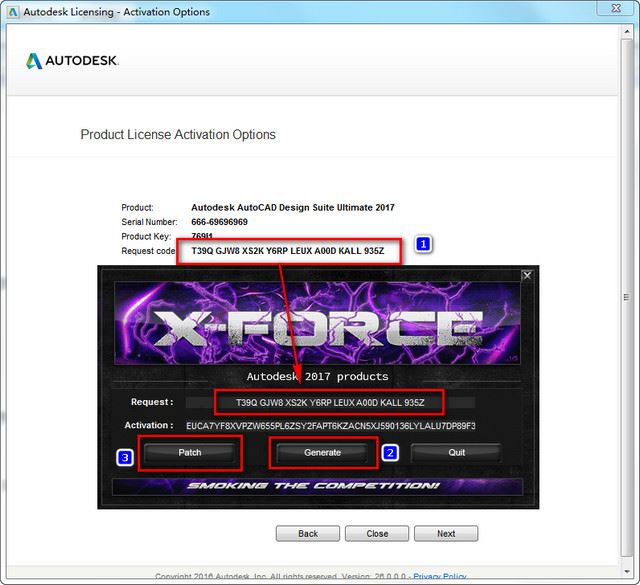Click the serial number 666-69696969

click(219, 222)
